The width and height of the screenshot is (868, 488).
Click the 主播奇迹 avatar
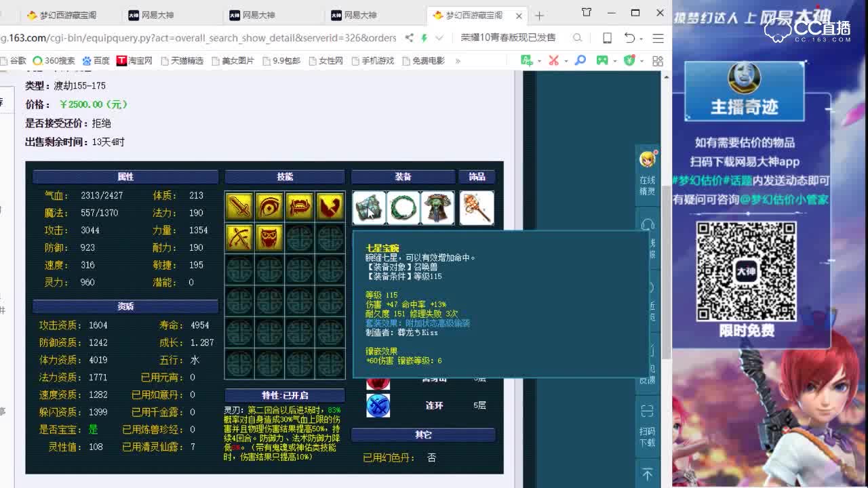(x=744, y=77)
